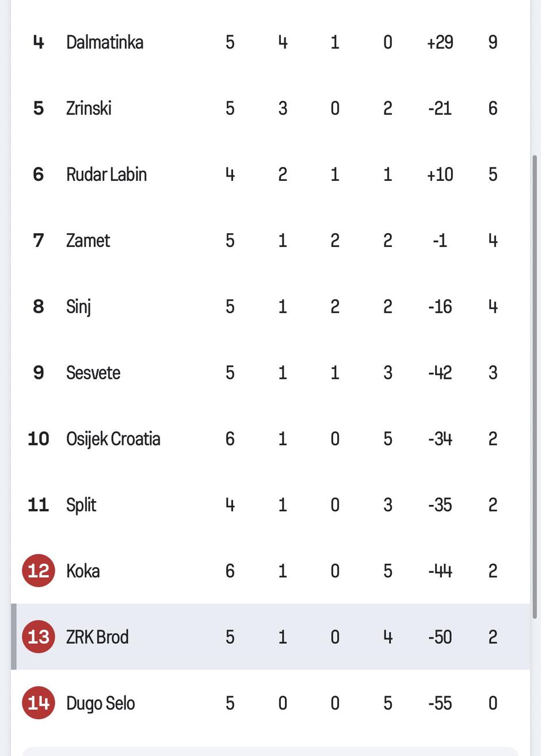The height and width of the screenshot is (756, 541).
Task: Click the red position 14 badge
Action: coord(39,703)
